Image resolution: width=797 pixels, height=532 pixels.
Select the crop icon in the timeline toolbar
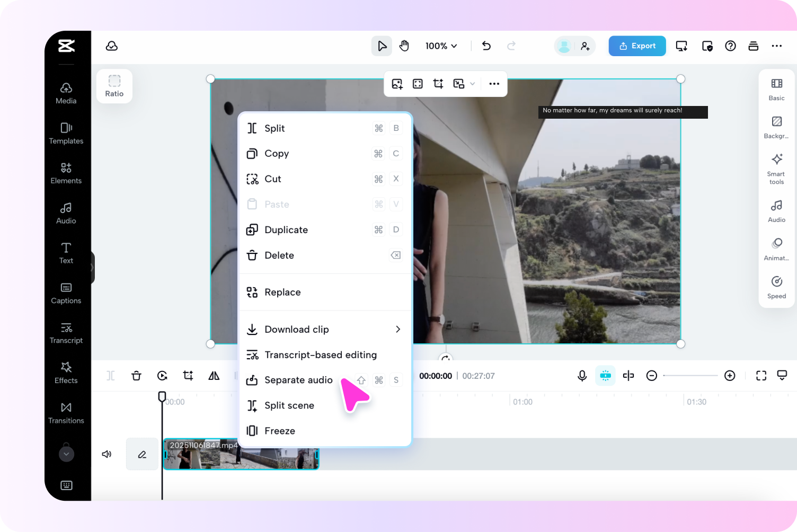[188, 375]
